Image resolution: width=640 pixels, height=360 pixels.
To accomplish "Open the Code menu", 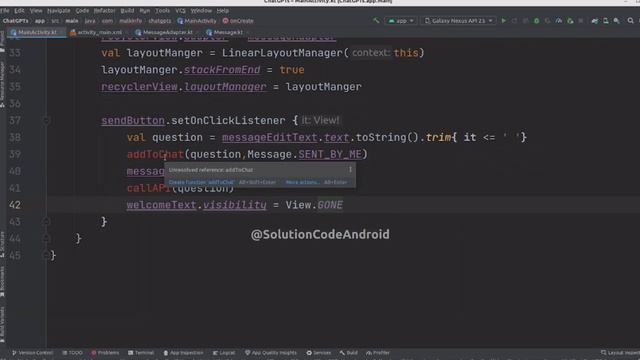I will pyautogui.click(x=82, y=11).
